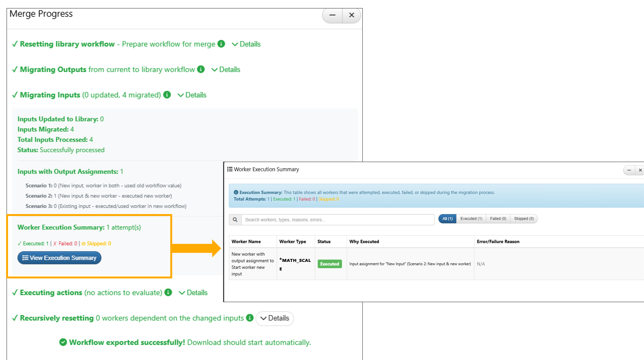Click info icon next to Migrating Inputs
644x360 pixels.
(x=167, y=95)
